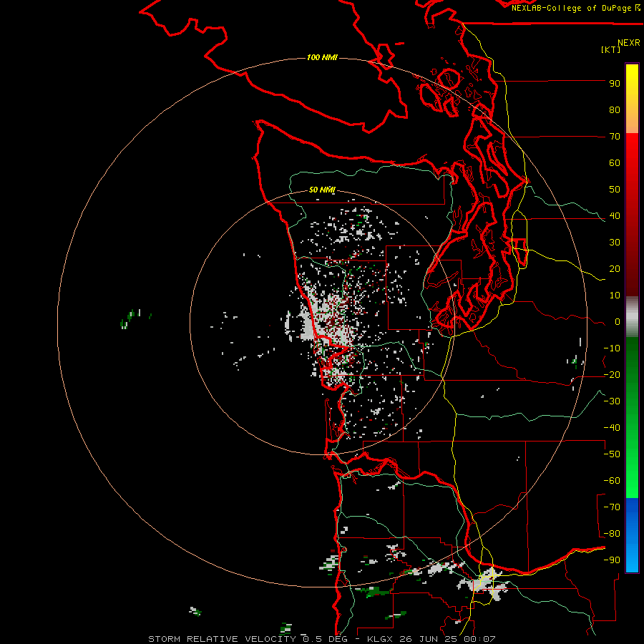Click the -60 knot scale value
The height and width of the screenshot is (644, 644).
(612, 481)
